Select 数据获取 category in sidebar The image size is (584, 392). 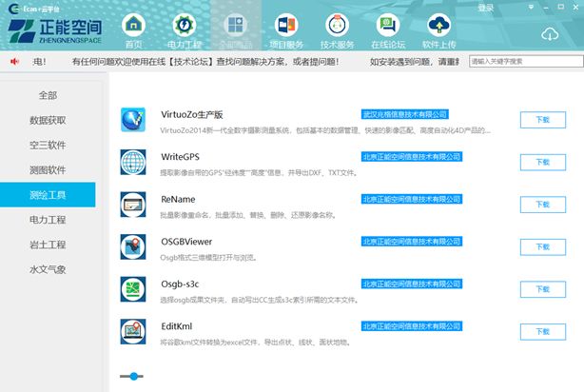48,120
